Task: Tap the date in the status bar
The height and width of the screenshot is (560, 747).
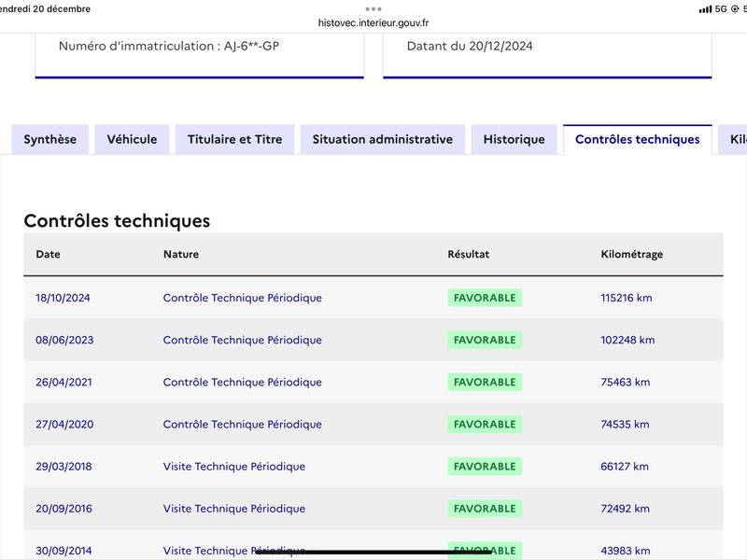Action: 45,9
